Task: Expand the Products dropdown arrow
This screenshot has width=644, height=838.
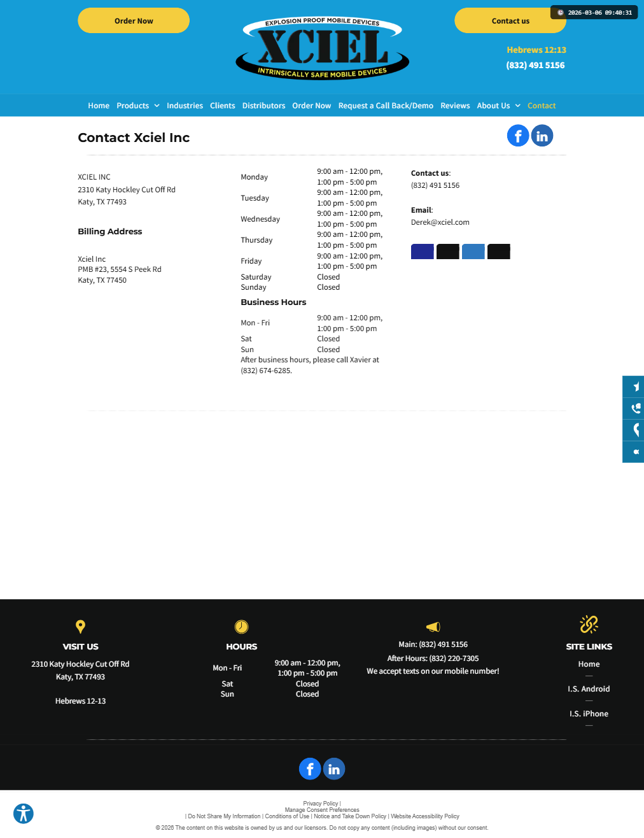Action: pyautogui.click(x=157, y=106)
